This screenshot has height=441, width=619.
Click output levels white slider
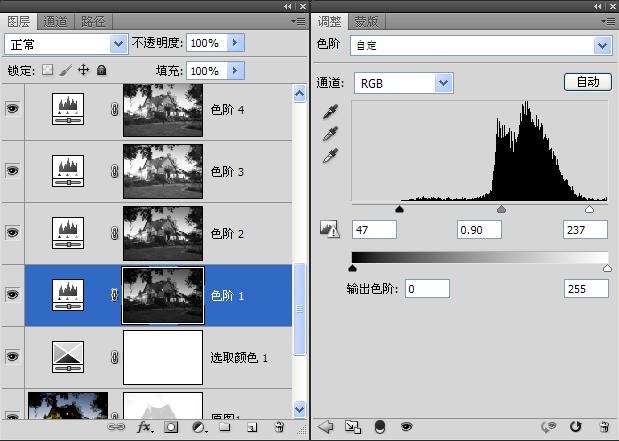tap(607, 268)
